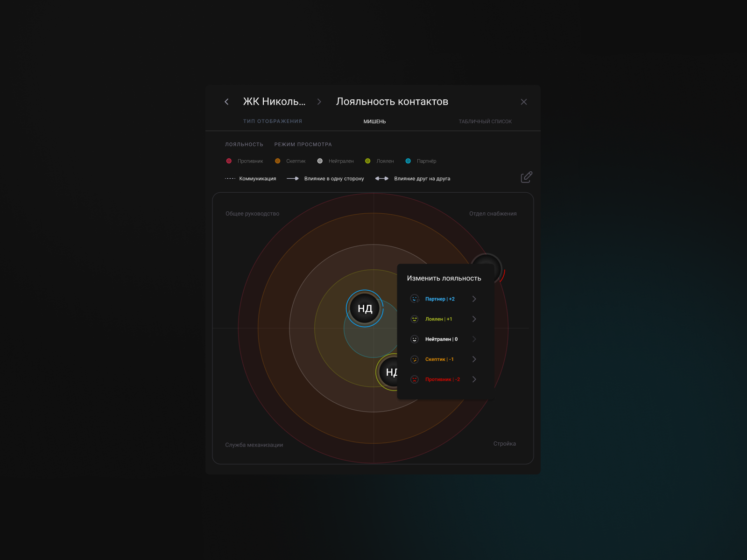The image size is (747, 560).
Task: Click the Стройка quadrant label
Action: (x=505, y=444)
